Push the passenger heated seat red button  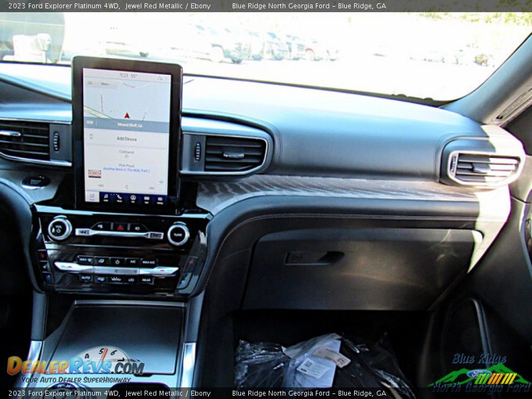(x=191, y=262)
